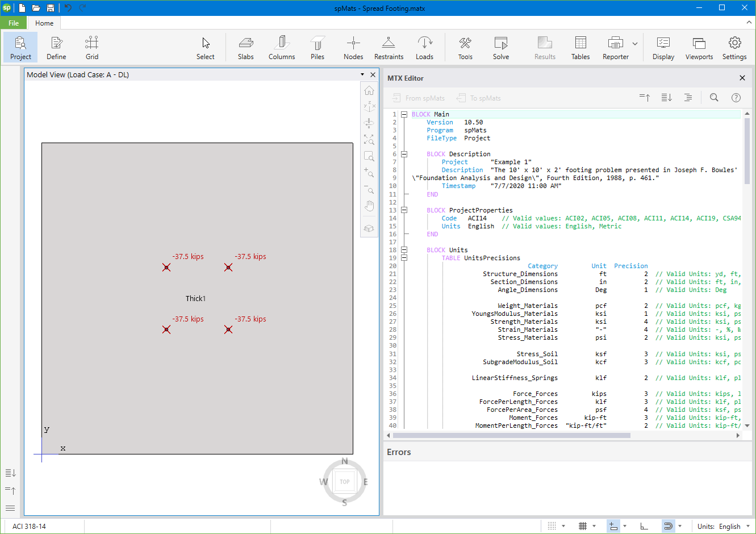The height and width of the screenshot is (534, 756).
Task: Toggle the magnet snap in status bar
Action: point(669,526)
